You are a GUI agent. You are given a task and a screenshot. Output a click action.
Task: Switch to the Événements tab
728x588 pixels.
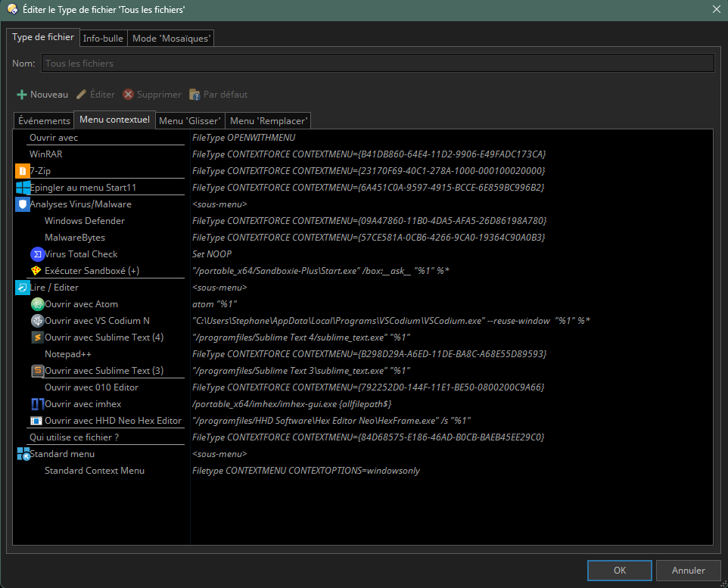tap(44, 121)
